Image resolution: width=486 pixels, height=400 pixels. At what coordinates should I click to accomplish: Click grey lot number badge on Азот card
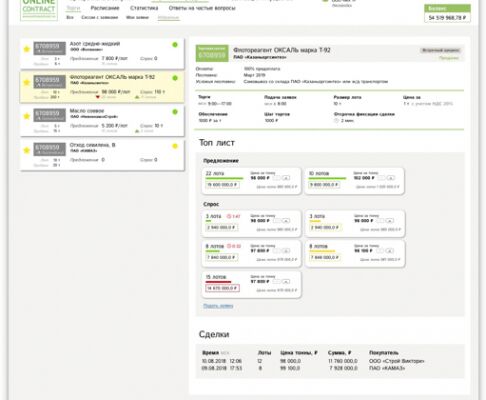pos(50,48)
